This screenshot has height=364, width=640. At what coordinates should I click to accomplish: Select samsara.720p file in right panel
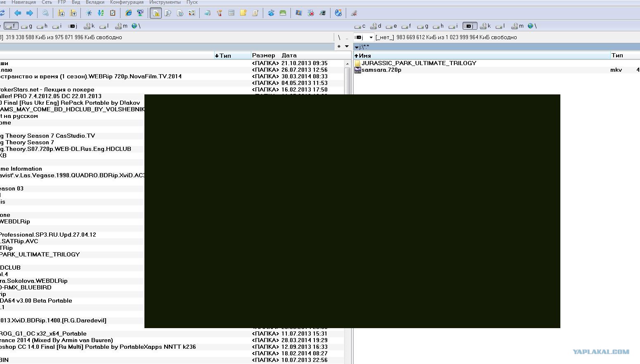point(381,70)
